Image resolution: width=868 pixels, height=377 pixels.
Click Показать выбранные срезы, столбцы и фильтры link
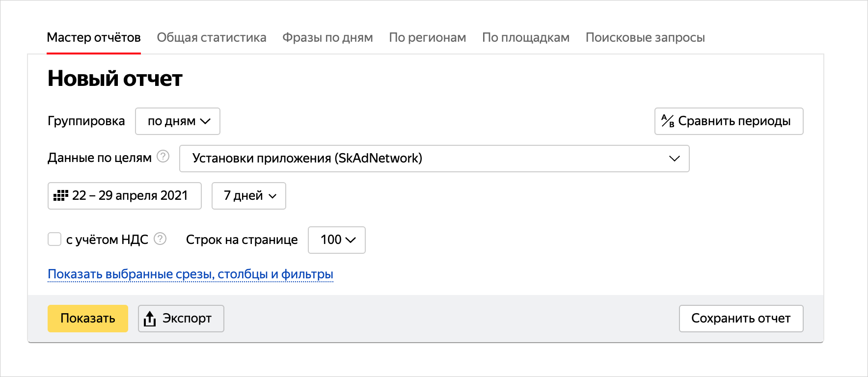pos(190,274)
